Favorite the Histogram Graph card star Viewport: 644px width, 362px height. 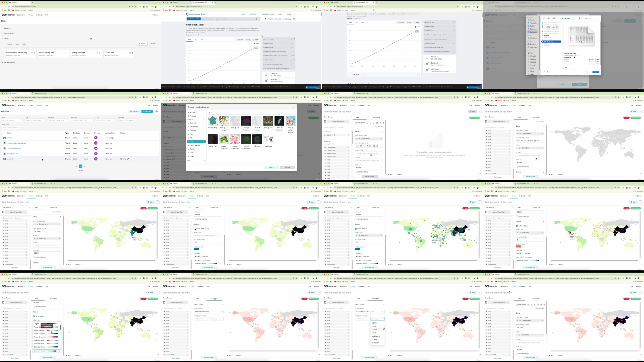click(x=97, y=53)
